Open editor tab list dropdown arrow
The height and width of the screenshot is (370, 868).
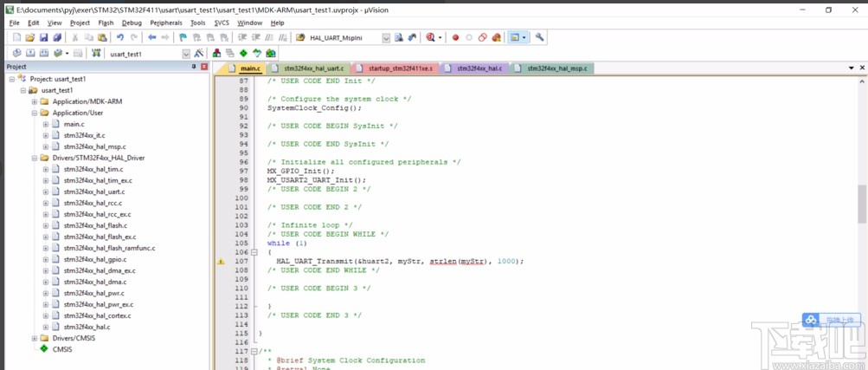pos(852,68)
